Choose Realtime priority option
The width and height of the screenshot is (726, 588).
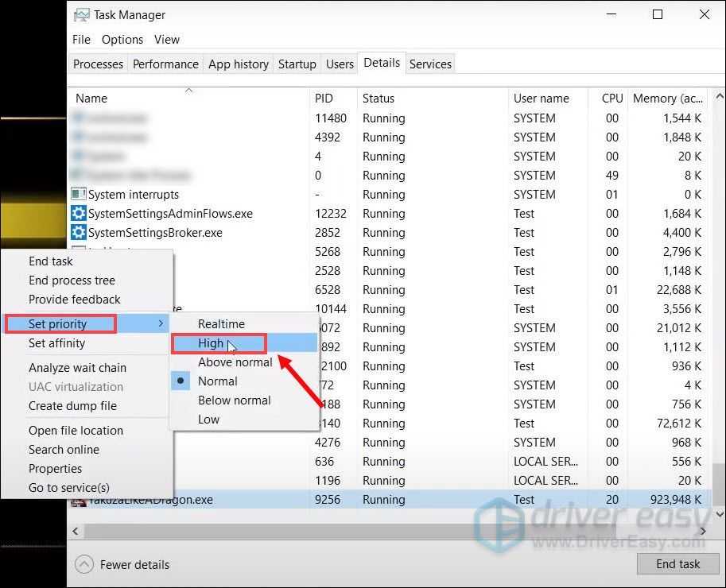point(221,324)
